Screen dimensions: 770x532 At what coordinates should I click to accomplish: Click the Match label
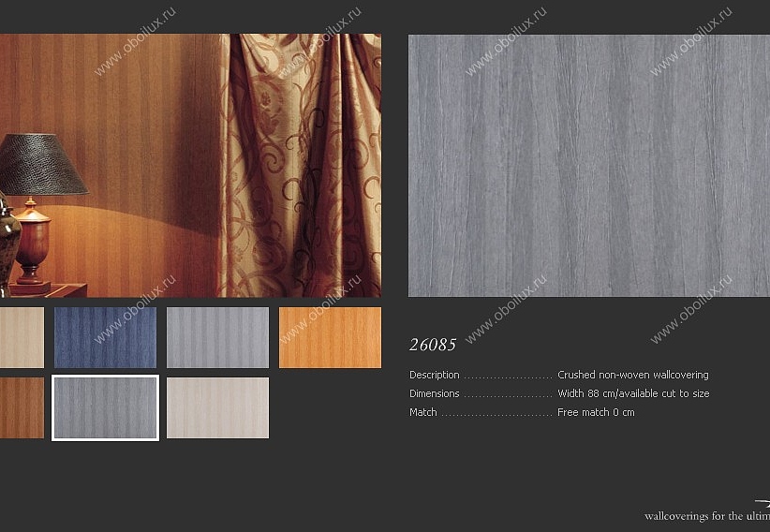click(422, 412)
